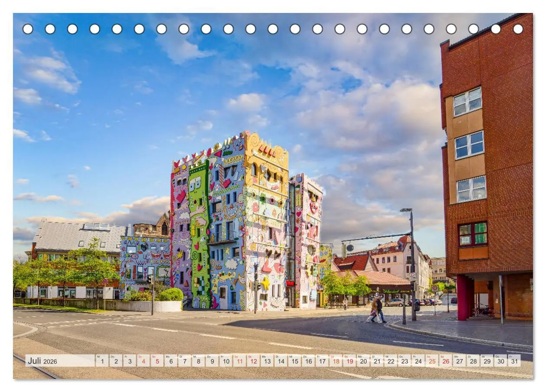Select day 2 in the calendar strip
Viewport: 546px width, 392px height.
116,360
